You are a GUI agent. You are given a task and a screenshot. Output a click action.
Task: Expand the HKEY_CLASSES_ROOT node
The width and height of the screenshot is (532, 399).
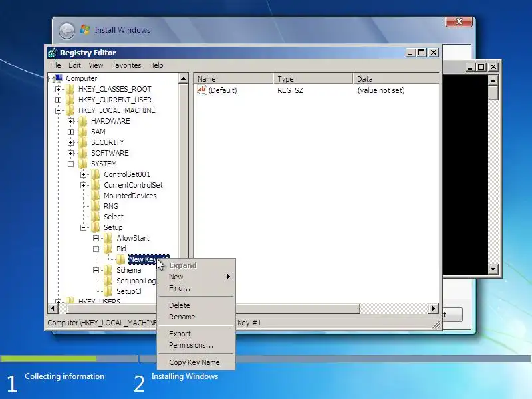59,89
